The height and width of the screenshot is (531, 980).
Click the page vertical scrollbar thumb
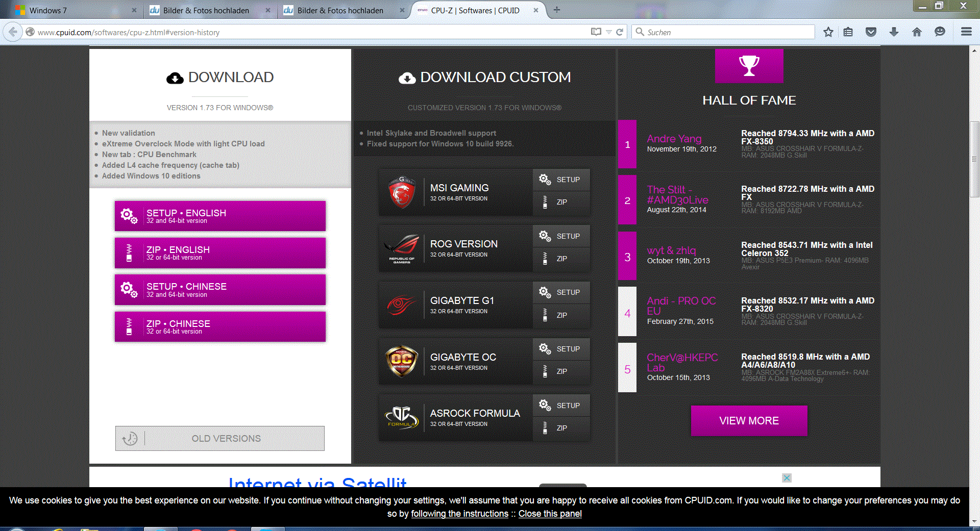(974, 159)
